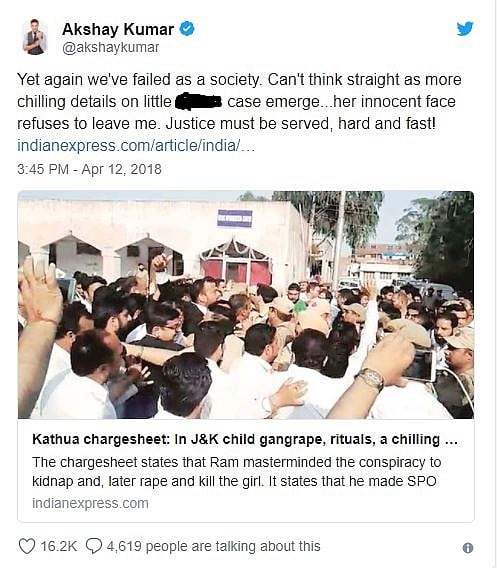Click the 16.2K likes count
This screenshot has height=568, width=497.
click(58, 546)
